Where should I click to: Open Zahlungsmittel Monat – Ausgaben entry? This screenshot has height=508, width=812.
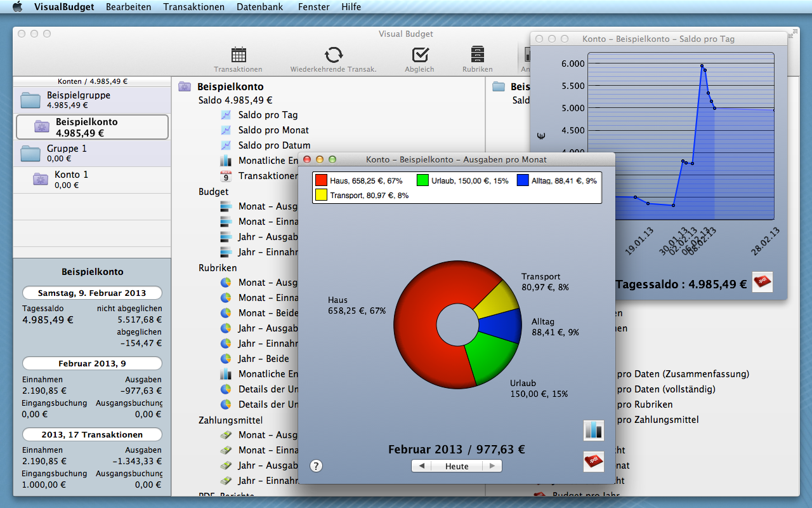click(x=259, y=435)
